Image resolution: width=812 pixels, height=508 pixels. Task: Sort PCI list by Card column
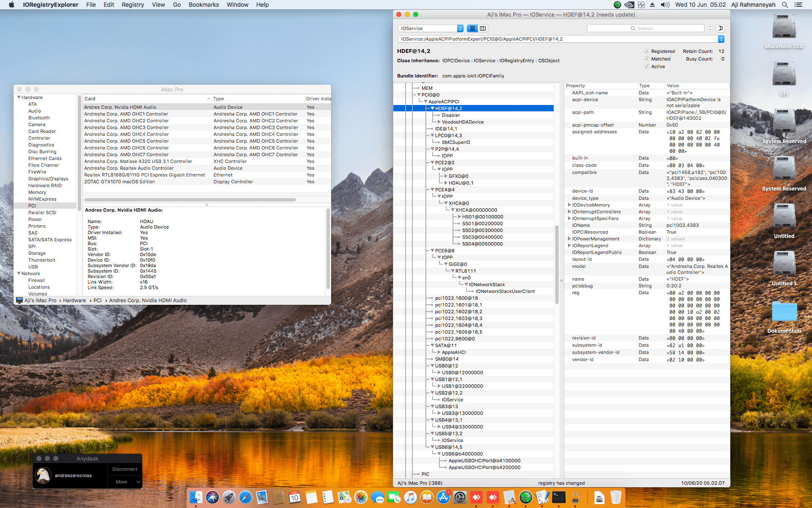(147, 99)
